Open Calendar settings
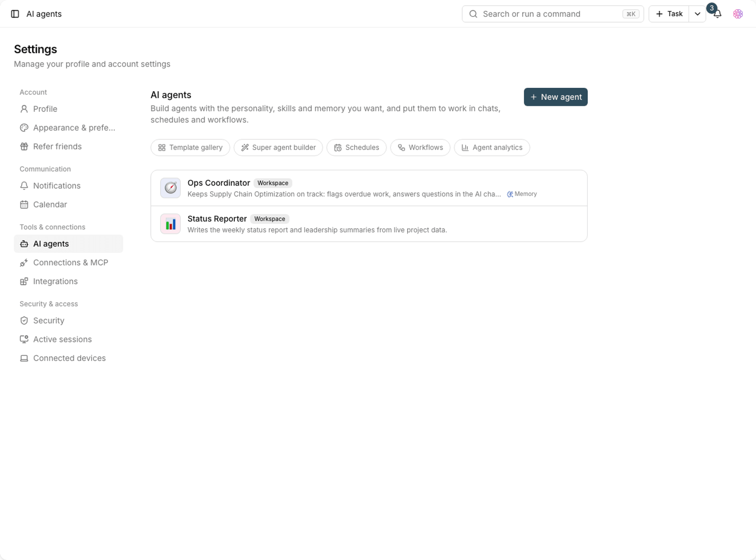This screenshot has height=560, width=756. pos(69,205)
